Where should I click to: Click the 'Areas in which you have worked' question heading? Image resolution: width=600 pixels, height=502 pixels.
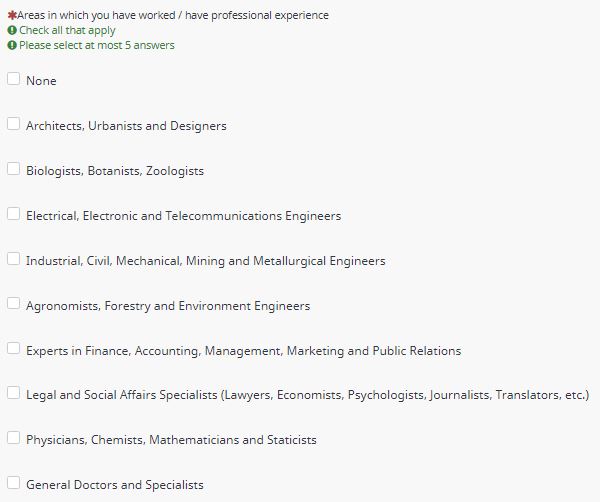[173, 15]
